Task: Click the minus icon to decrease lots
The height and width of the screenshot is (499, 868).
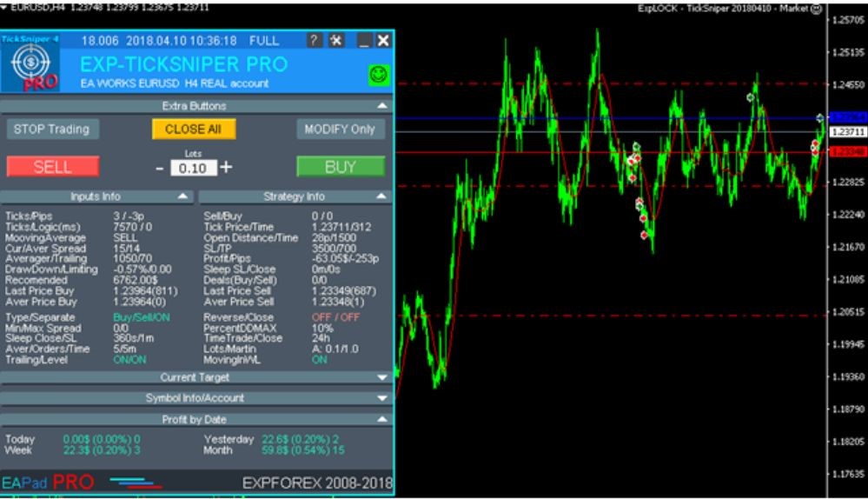Action: [159, 168]
